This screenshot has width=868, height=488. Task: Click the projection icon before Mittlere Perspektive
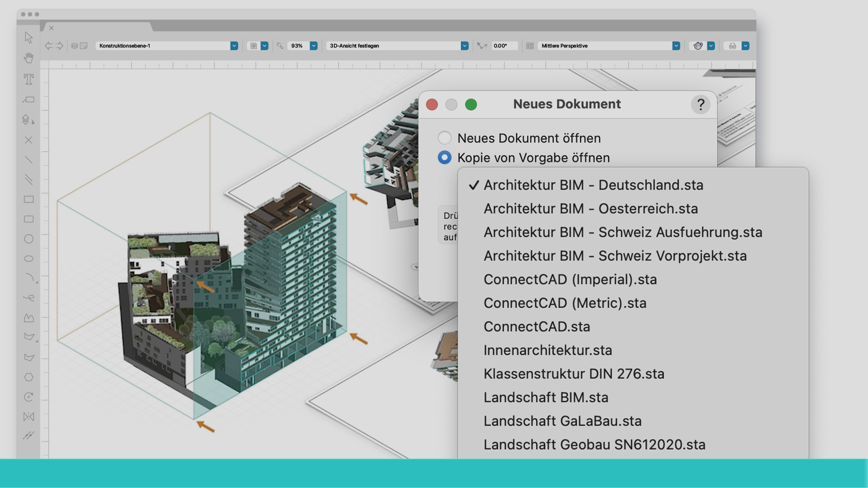[530, 45]
